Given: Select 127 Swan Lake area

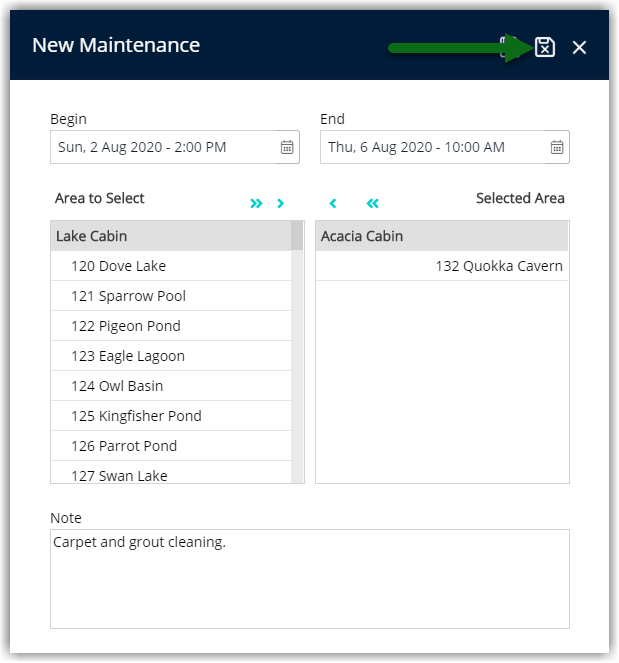Looking at the screenshot, I should click(x=171, y=472).
